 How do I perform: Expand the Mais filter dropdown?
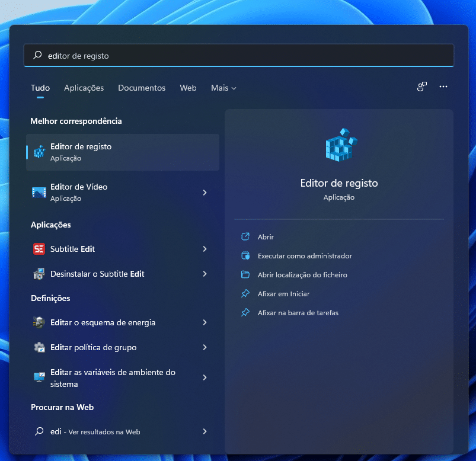(223, 88)
